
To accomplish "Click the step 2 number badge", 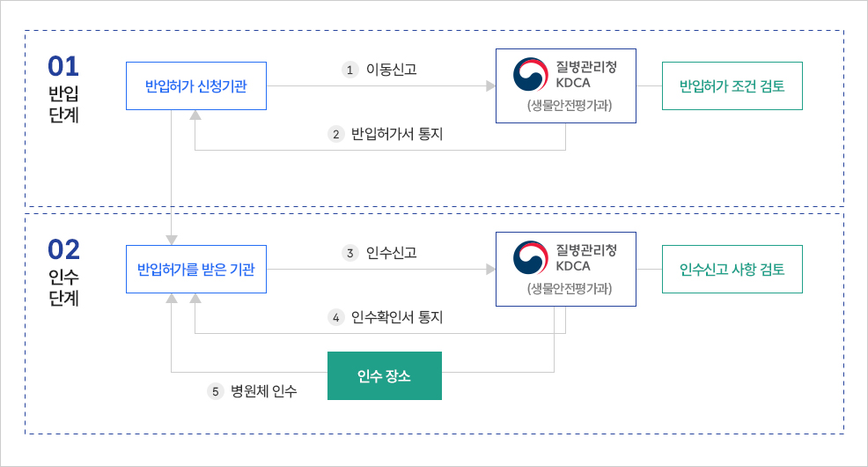I will click(x=335, y=135).
